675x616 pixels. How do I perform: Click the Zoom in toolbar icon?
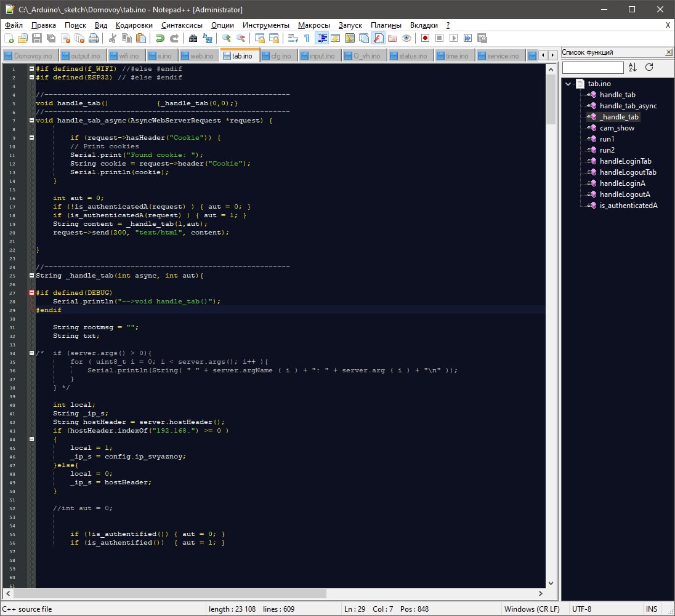tap(227, 38)
